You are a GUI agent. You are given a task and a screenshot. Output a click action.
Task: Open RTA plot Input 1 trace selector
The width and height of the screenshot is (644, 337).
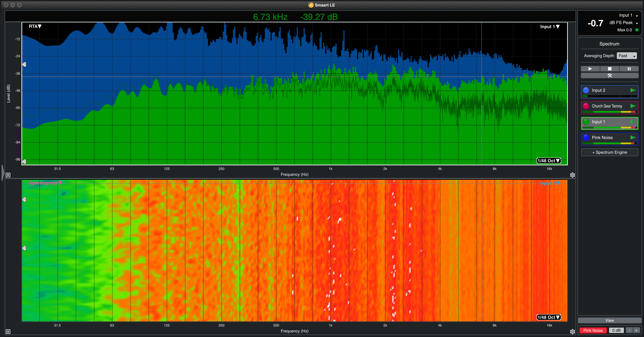pyautogui.click(x=550, y=26)
